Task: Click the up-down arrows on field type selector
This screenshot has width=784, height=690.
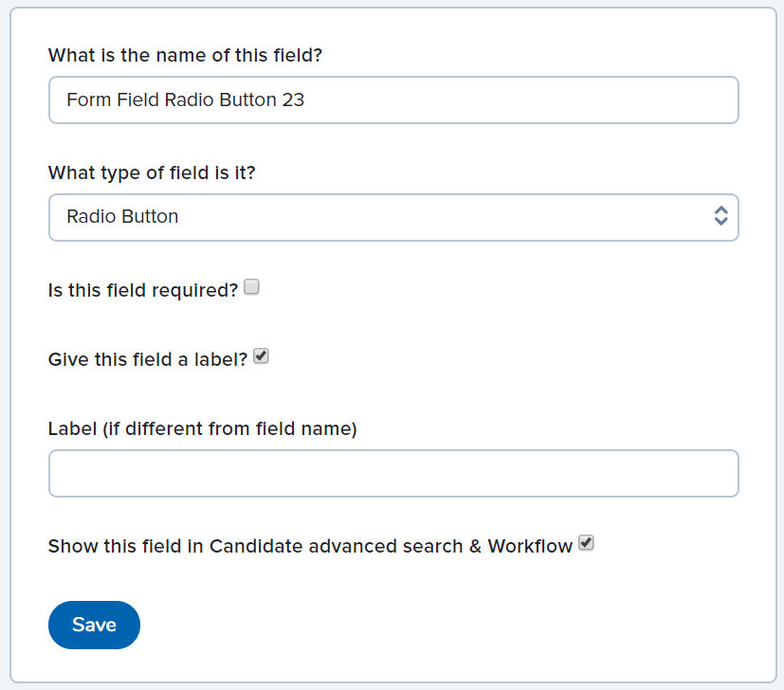Action: [720, 216]
